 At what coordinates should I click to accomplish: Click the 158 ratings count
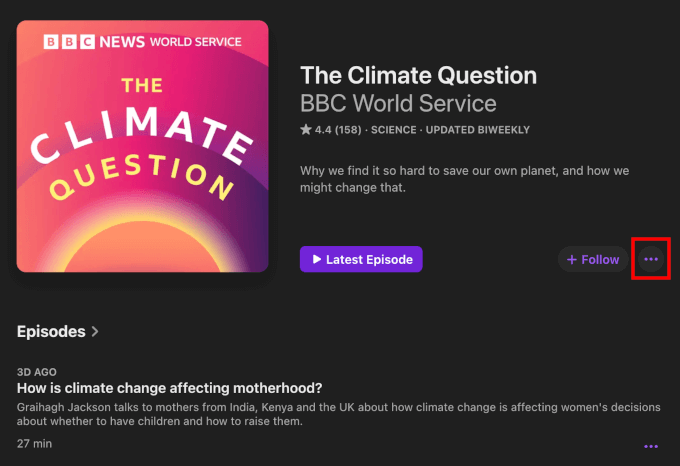[x=347, y=130]
